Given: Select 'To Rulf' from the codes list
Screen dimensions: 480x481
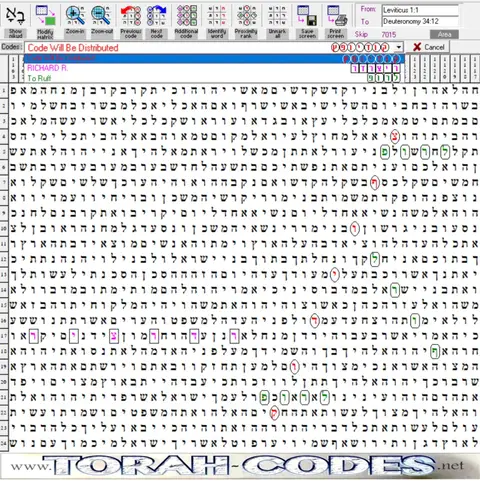Looking at the screenshot, I should tap(213, 78).
